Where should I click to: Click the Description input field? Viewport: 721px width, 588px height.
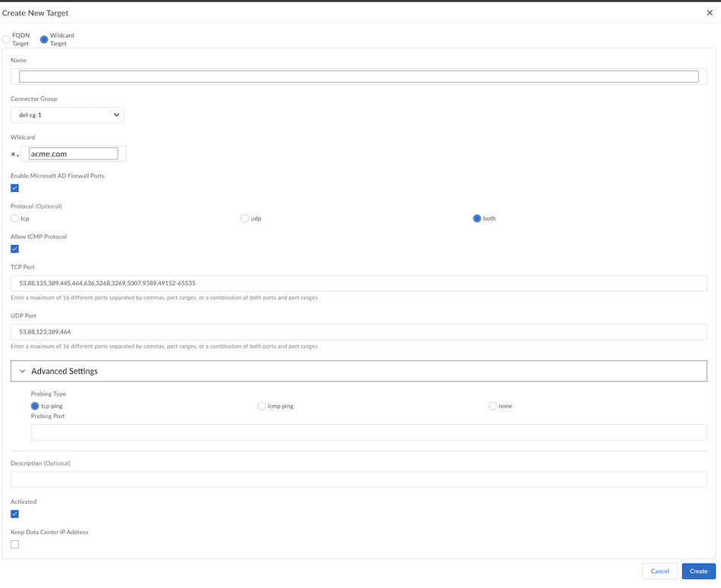click(359, 480)
